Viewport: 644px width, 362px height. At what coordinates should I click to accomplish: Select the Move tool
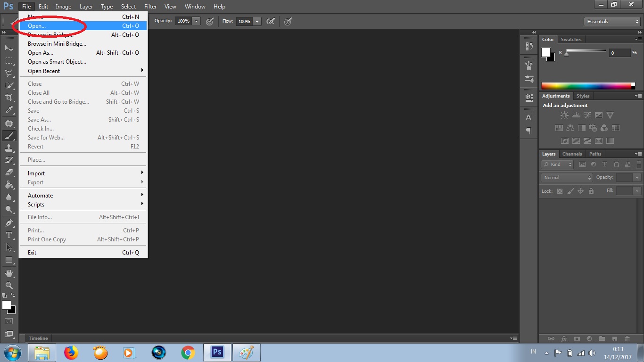9,49
